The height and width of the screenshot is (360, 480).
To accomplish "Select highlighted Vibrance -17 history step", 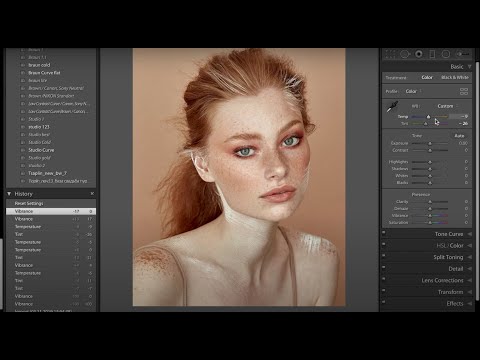I will pyautogui.click(x=51, y=211).
